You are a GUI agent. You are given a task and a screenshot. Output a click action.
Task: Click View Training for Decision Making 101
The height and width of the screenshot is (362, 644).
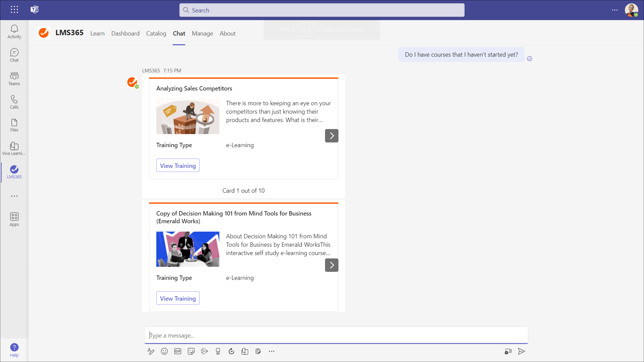[178, 298]
